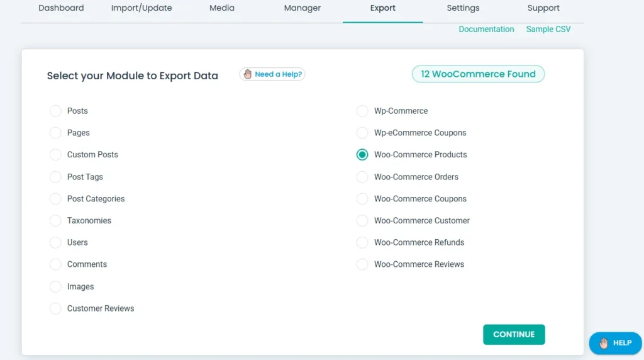This screenshot has height=360, width=644.
Task: Select Post Tags radio option
Action: [x=55, y=177]
